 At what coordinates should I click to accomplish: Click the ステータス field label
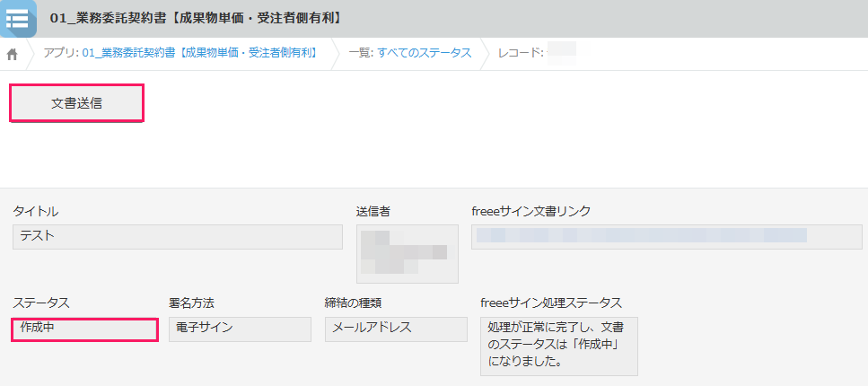tap(41, 303)
